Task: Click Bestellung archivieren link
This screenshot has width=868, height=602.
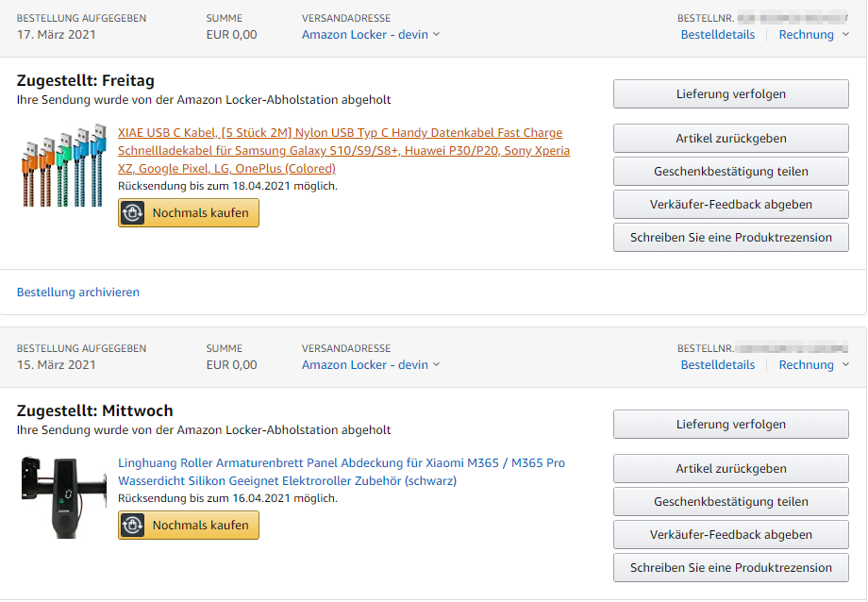Action: coord(78,292)
